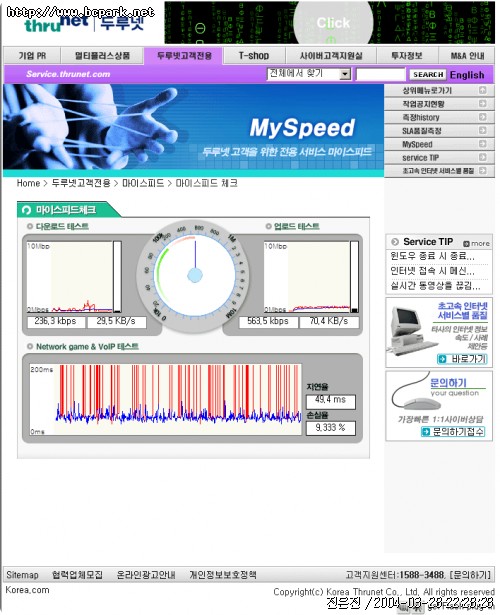
Task: Click the 초고속 인터넷 서비스별 품질 promo heading
Action: coord(462,310)
